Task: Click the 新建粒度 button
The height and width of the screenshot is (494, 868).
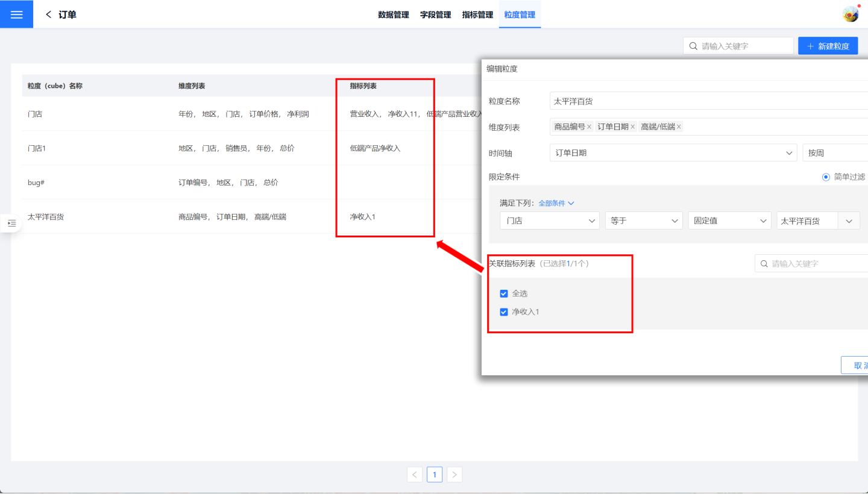Action: tap(828, 46)
